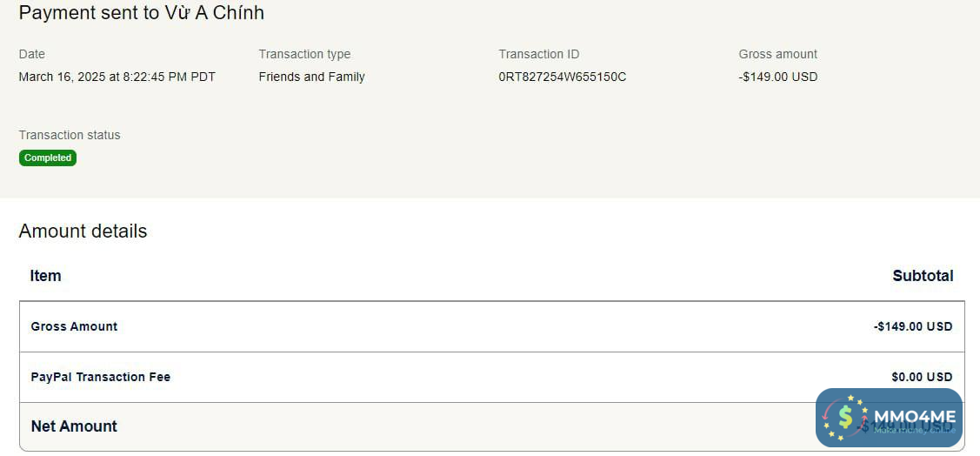
Task: Click the MMO4ME watermark text
Action: [x=915, y=417]
